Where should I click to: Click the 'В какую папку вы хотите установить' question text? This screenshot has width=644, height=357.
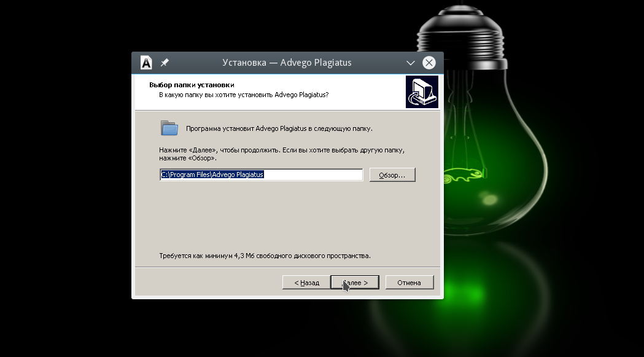(x=244, y=95)
